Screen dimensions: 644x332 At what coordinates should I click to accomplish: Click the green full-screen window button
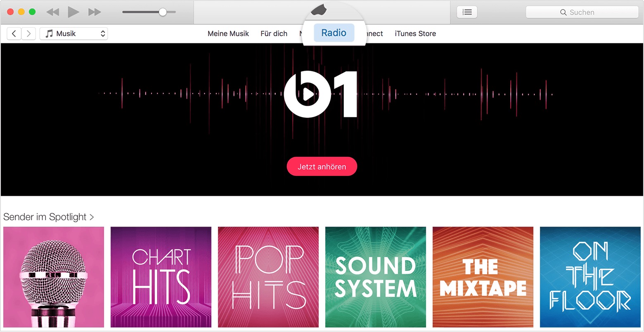(x=32, y=12)
